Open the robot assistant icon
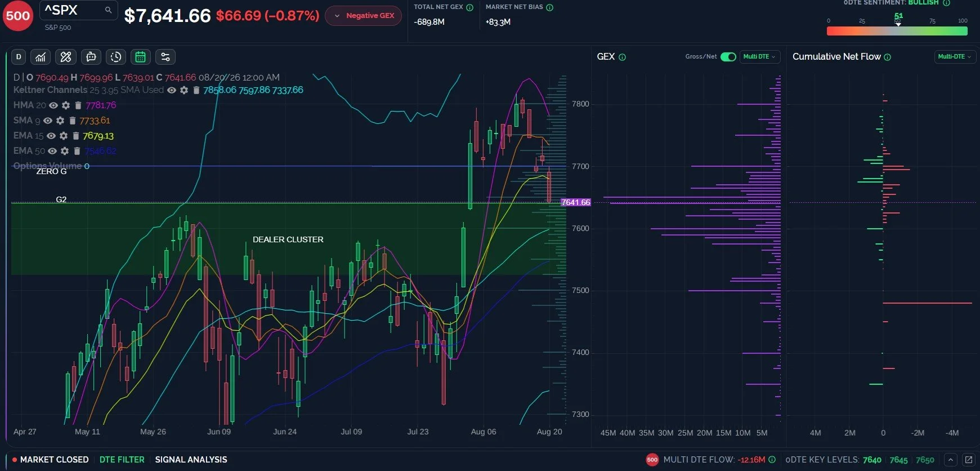The image size is (980, 471). pos(91,57)
